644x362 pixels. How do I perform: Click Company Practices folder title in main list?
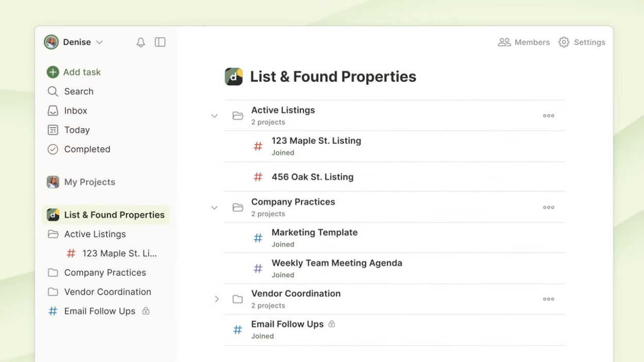293,202
